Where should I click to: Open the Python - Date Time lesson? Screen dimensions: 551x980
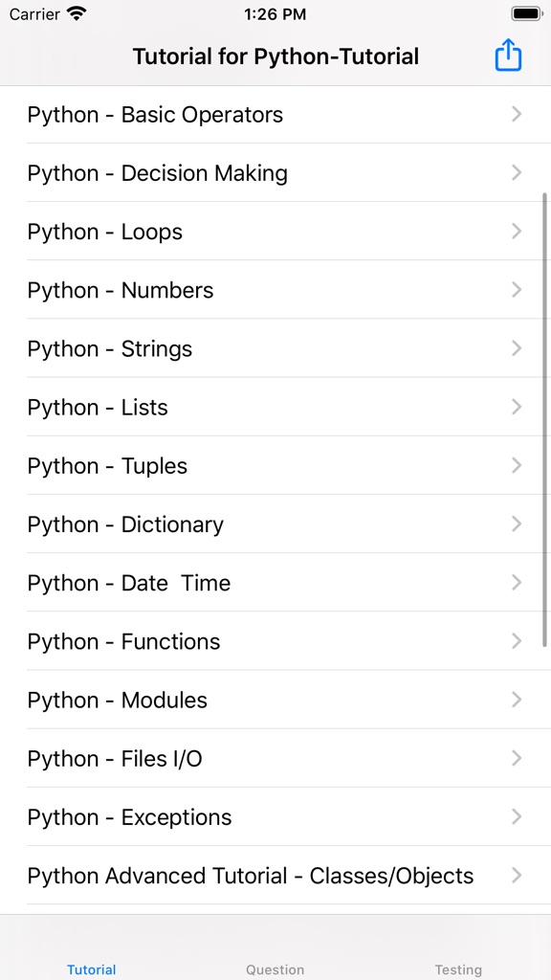coord(275,583)
